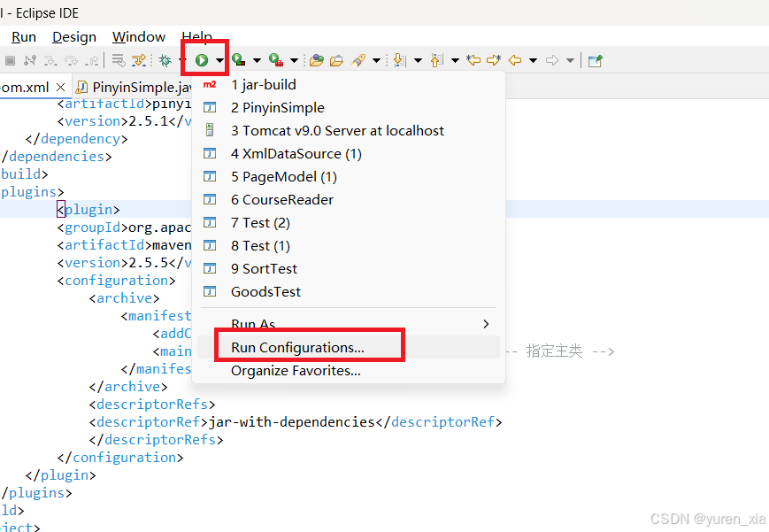Click the Coverage launch icon
Viewport: 769px width, 532px height.
(237, 59)
